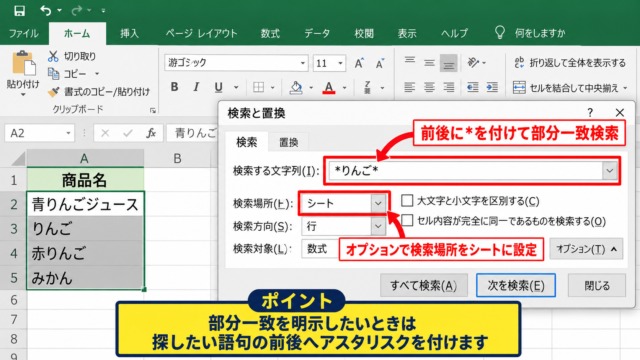
Task: Click the phonetic guide (ruby) icon
Action: [x=367, y=87]
